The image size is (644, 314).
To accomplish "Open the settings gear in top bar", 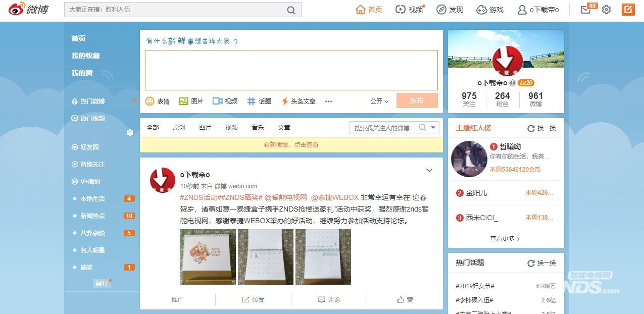I will (607, 10).
